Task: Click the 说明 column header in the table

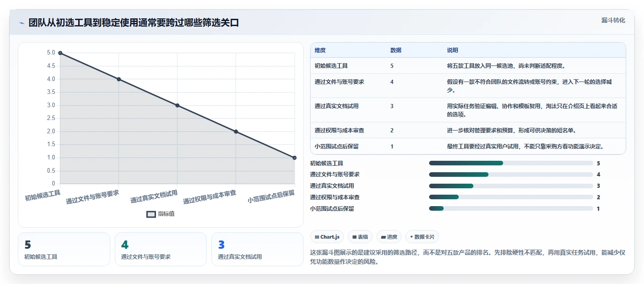Action: tap(452, 50)
